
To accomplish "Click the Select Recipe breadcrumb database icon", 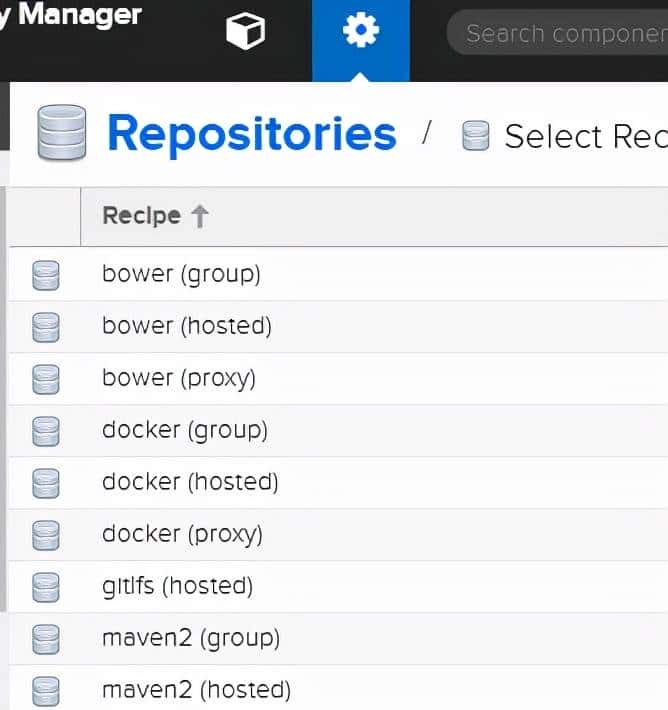I will coord(476,136).
